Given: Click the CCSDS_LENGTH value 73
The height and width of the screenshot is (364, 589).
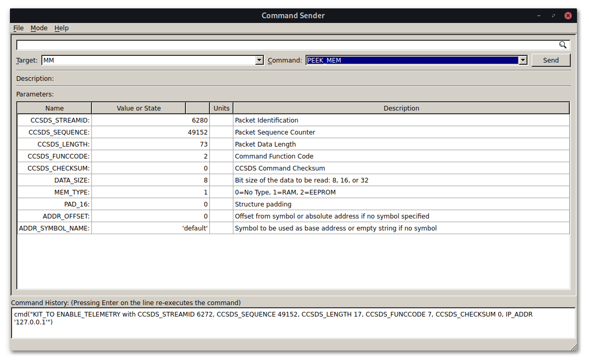Looking at the screenshot, I should (150, 144).
